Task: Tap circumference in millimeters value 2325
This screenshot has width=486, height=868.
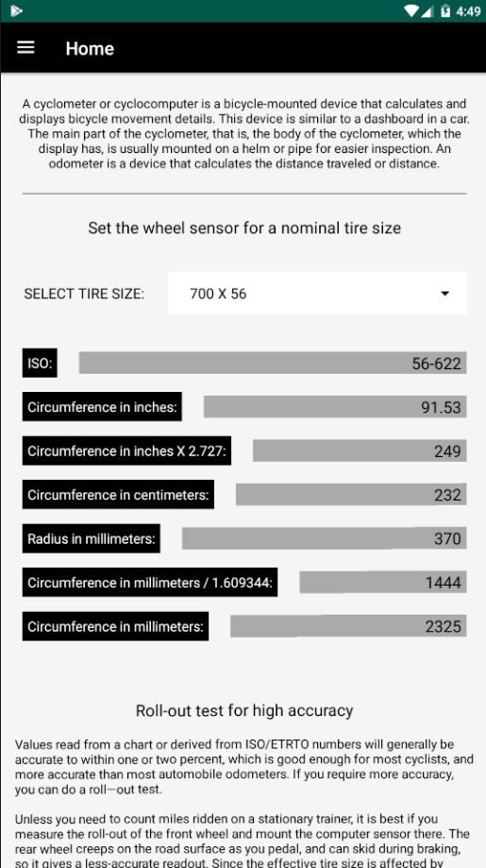Action: pos(348,626)
